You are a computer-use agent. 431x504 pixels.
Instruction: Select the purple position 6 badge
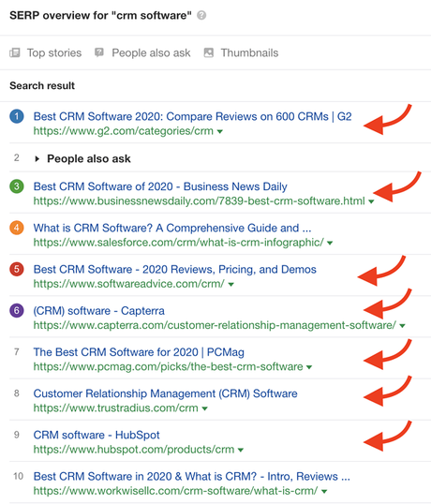tap(17, 310)
